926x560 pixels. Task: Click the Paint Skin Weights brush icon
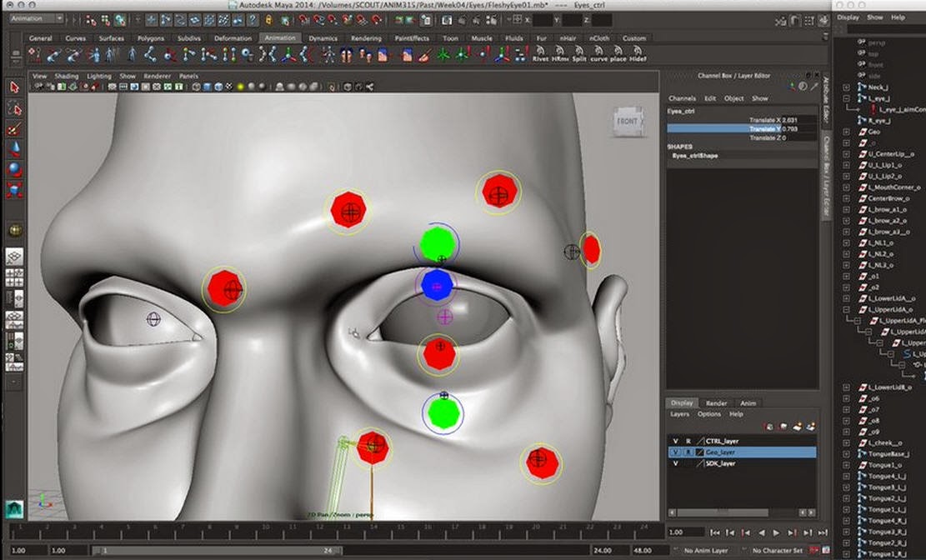[424, 55]
